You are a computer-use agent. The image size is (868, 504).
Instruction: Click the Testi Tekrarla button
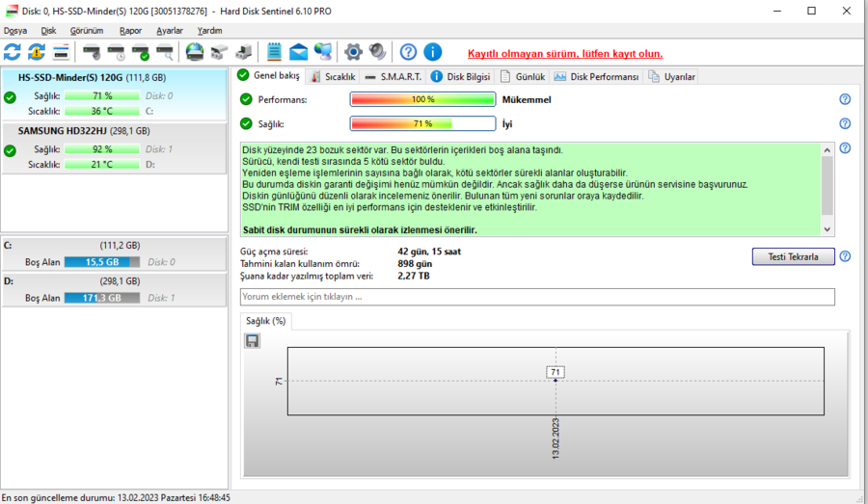click(x=794, y=256)
